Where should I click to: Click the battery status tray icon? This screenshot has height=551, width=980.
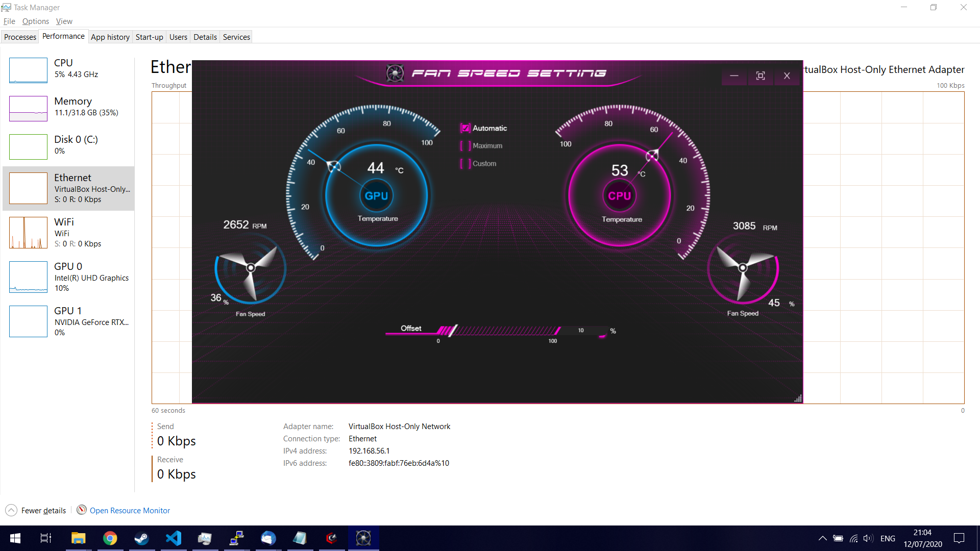tap(838, 538)
